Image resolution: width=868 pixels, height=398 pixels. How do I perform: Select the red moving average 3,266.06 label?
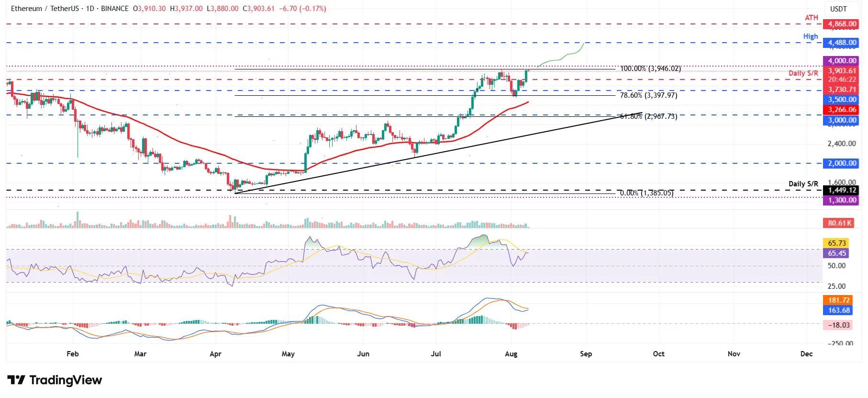tap(842, 110)
